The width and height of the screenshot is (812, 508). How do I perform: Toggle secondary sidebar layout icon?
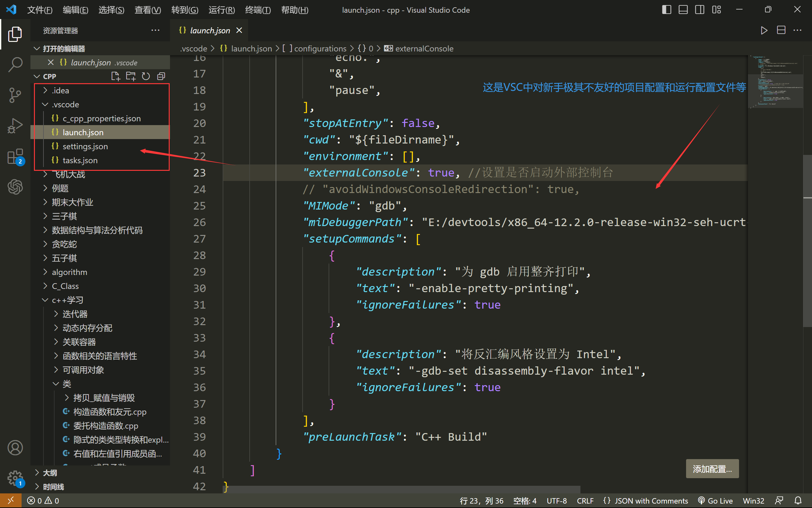click(x=700, y=10)
